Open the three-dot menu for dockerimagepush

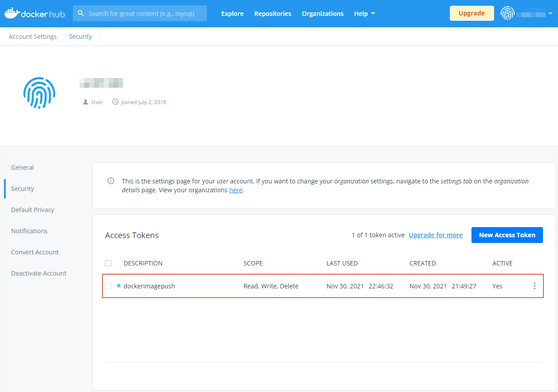pos(534,286)
